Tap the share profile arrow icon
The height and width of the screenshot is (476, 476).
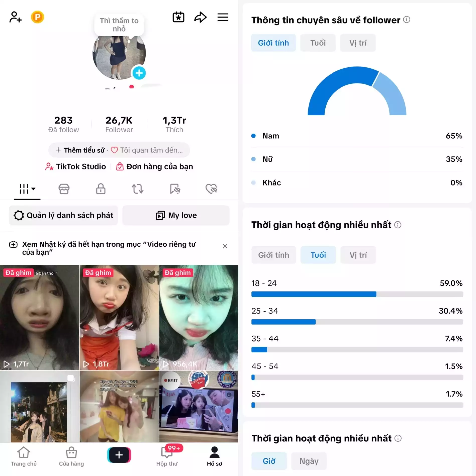(200, 17)
